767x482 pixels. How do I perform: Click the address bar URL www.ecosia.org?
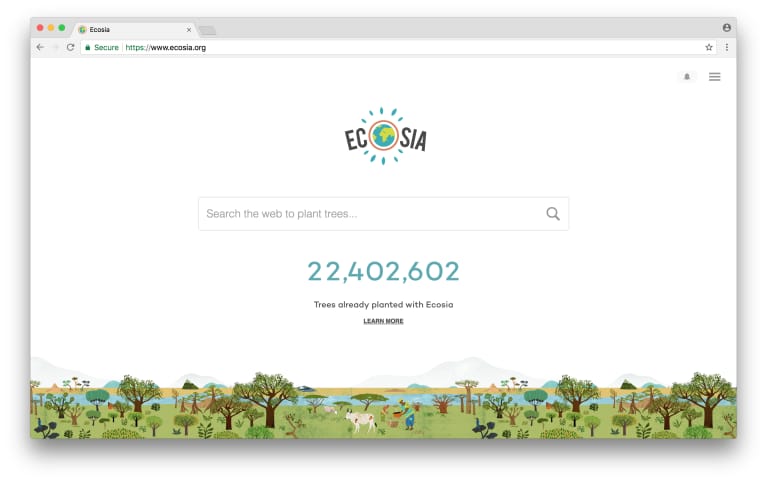point(166,47)
